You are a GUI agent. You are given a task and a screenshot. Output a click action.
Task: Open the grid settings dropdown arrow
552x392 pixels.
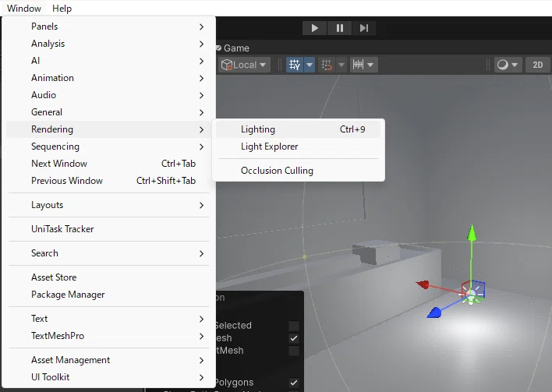click(310, 65)
